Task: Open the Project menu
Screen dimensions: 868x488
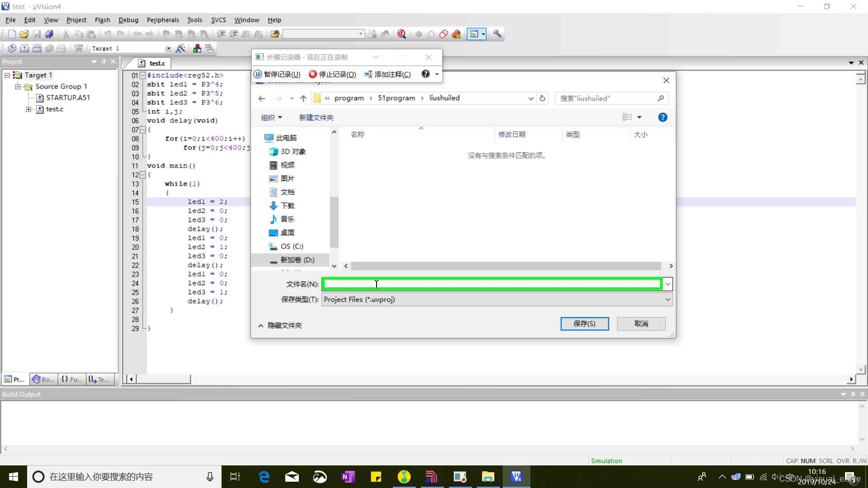Action: coord(76,20)
